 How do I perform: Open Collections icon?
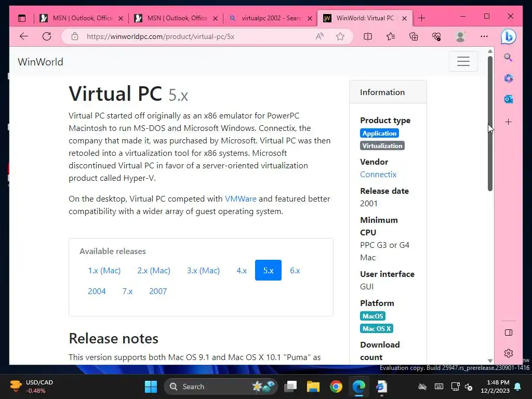(x=414, y=36)
